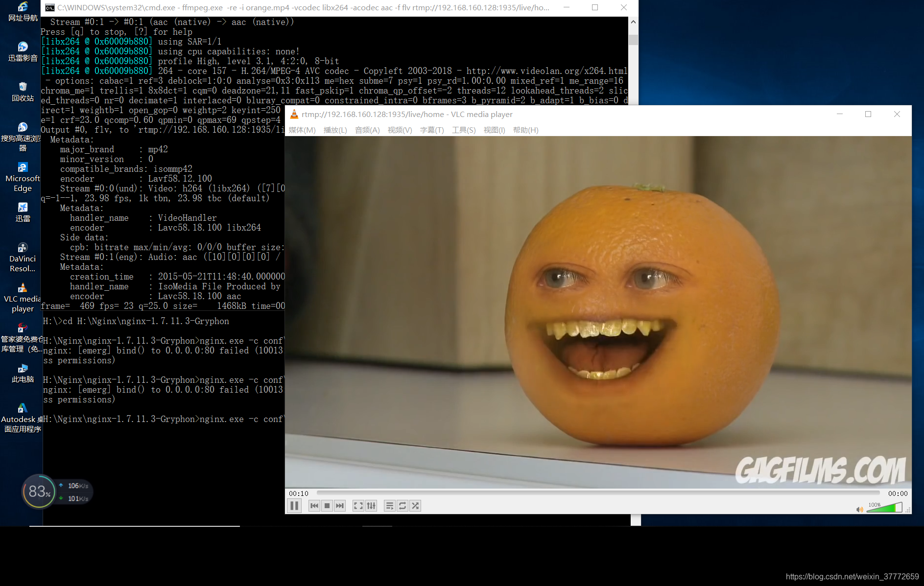Click the VLC video display area
Viewport: 924px width, 586px height.
(598, 312)
